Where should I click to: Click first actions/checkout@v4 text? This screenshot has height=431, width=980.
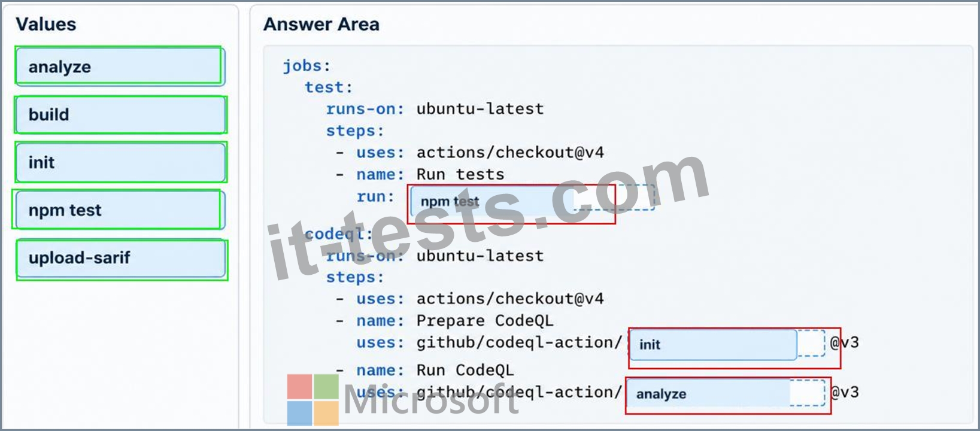click(x=510, y=153)
